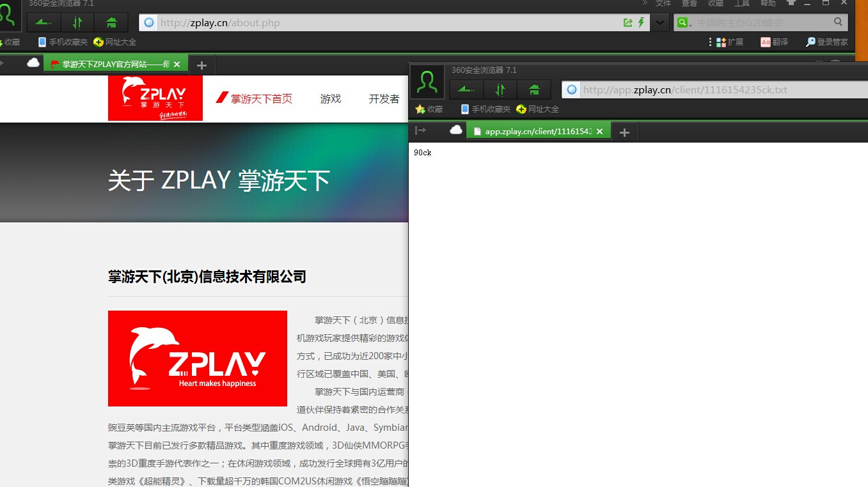Open the 工具 menu
This screenshot has height=487, width=868.
(742, 3)
